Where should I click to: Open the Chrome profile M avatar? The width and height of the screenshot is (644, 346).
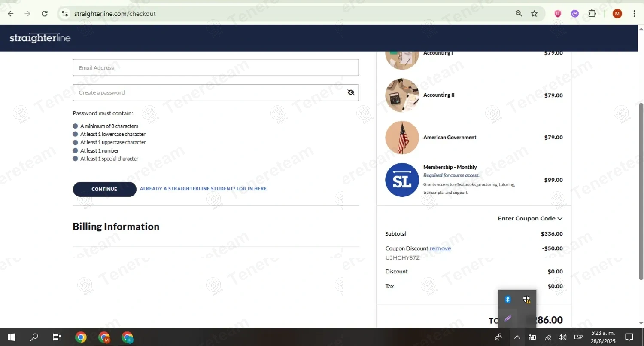(617, 14)
